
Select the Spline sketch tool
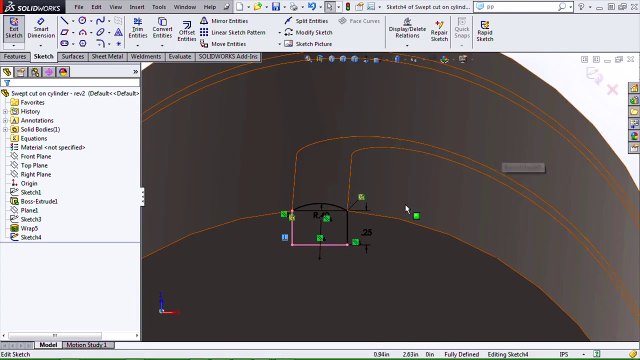[x=100, y=21]
